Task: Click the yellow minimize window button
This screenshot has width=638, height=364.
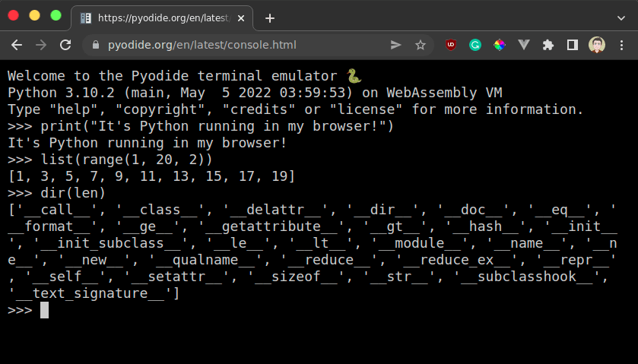Action: point(34,15)
